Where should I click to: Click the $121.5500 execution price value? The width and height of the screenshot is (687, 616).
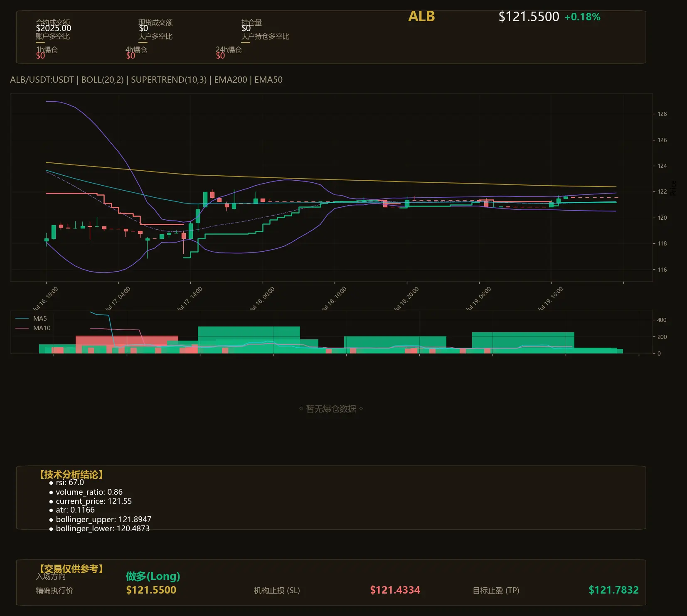pyautogui.click(x=151, y=590)
